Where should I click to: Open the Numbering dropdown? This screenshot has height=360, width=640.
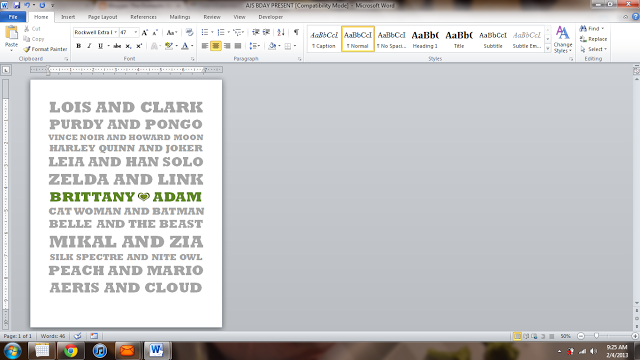tap(229, 32)
